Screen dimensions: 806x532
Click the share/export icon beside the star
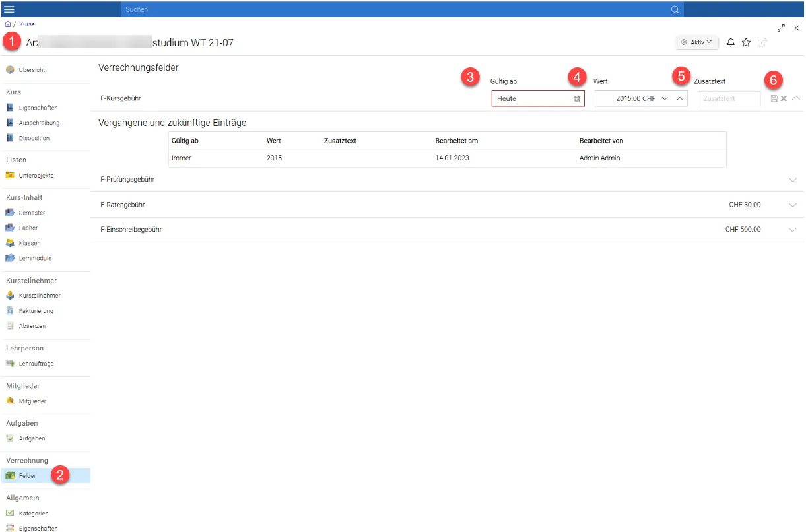click(x=762, y=42)
